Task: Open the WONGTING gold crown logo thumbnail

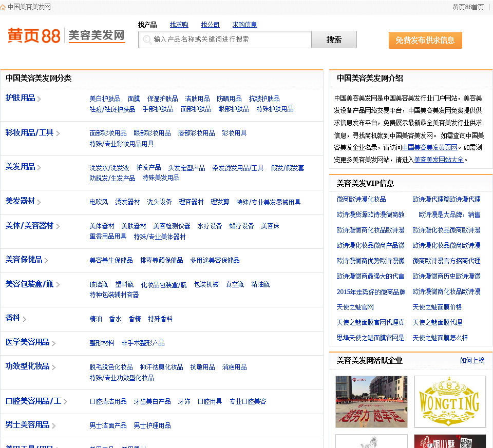Action: (450, 401)
